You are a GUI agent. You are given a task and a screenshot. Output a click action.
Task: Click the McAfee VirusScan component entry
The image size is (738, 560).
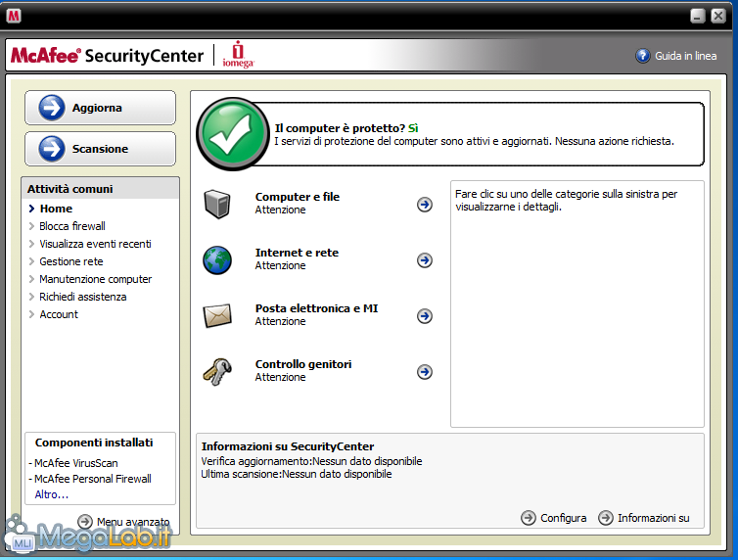click(75, 463)
